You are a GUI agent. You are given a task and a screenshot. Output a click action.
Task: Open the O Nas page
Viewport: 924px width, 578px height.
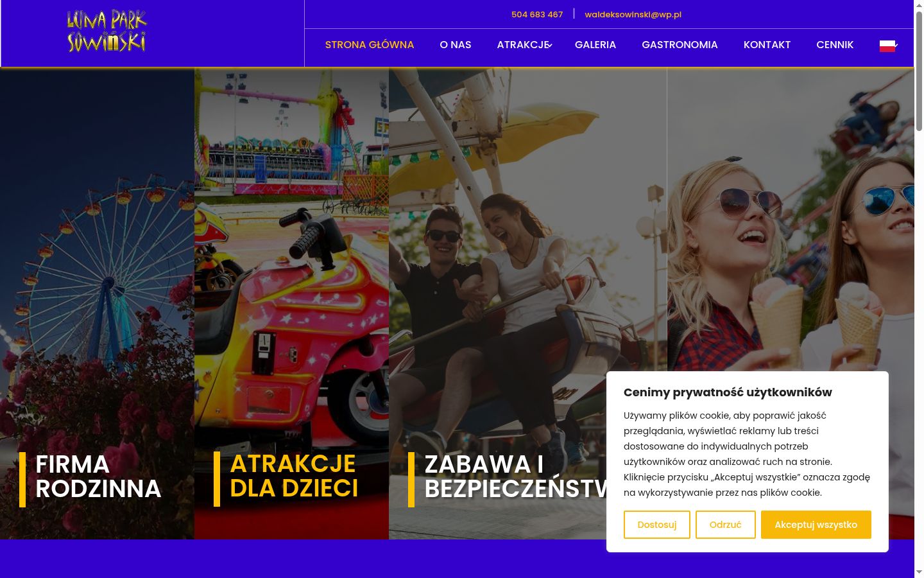tap(456, 45)
